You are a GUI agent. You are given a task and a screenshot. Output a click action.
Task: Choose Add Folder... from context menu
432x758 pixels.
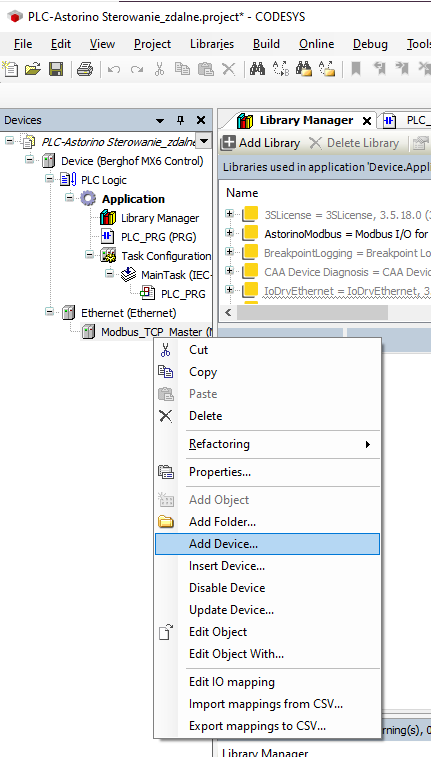click(267, 522)
